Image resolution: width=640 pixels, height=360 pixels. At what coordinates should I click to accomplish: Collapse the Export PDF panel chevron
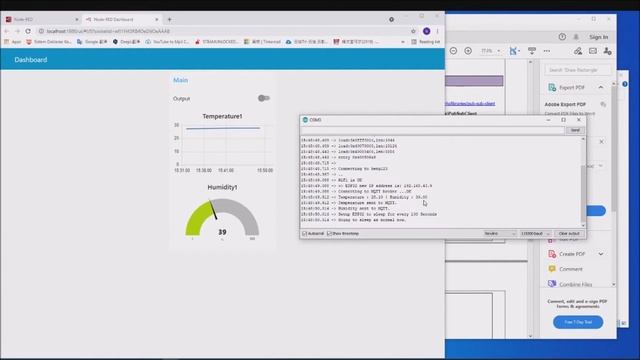coord(601,87)
